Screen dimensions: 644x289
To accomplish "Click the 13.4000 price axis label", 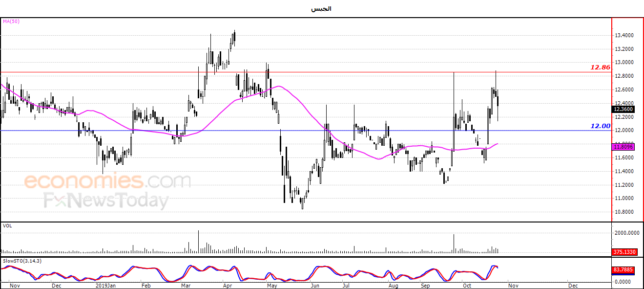I will pyautogui.click(x=624, y=36).
